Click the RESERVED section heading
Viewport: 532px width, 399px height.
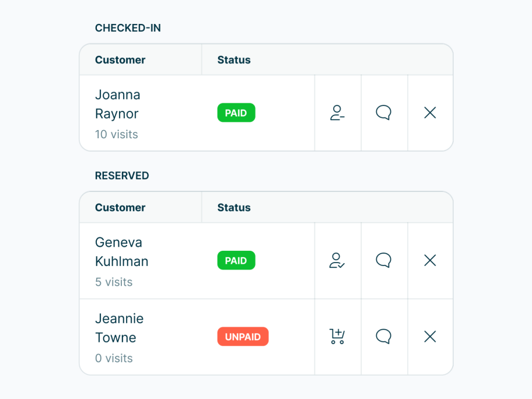tap(122, 176)
